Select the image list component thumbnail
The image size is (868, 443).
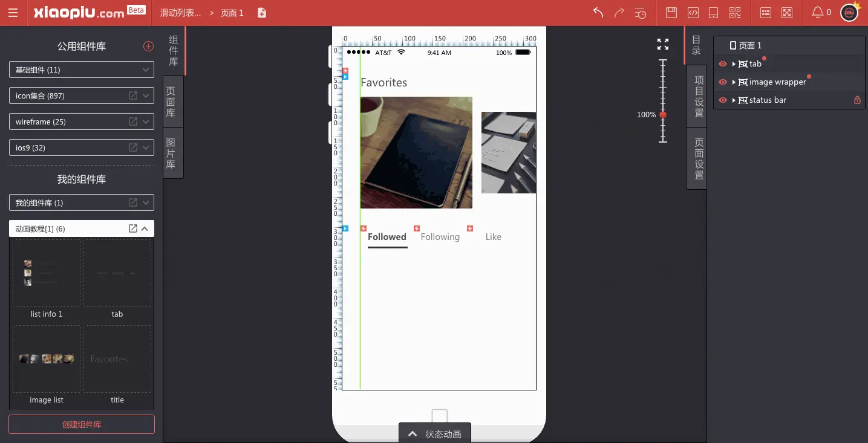pos(47,359)
